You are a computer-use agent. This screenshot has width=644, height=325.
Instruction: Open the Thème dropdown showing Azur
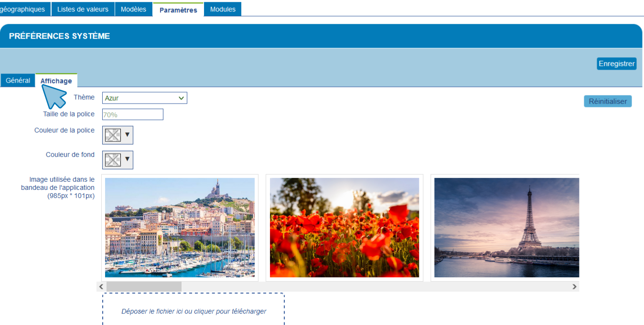[x=144, y=98]
